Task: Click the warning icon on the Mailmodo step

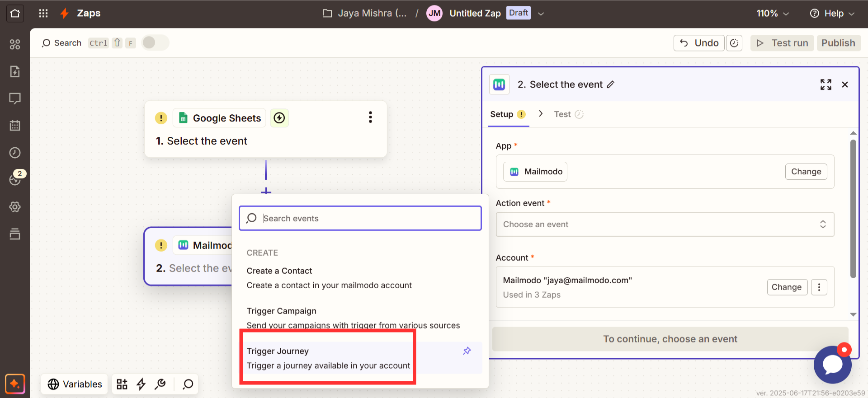Action: (x=161, y=245)
